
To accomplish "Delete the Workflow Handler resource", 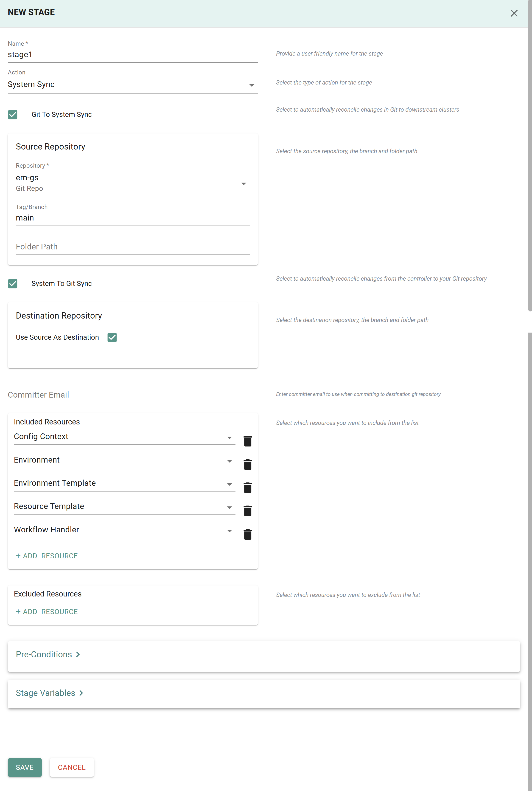I will 248,534.
